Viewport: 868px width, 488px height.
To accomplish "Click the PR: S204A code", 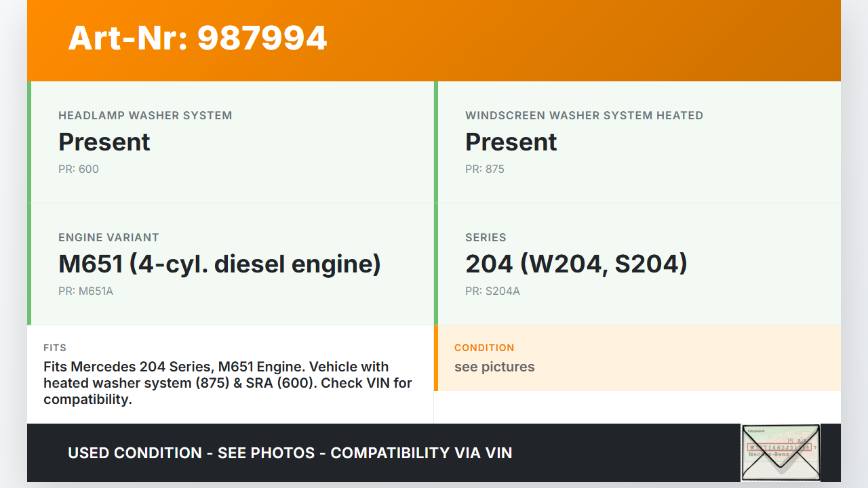I will pos(492,291).
